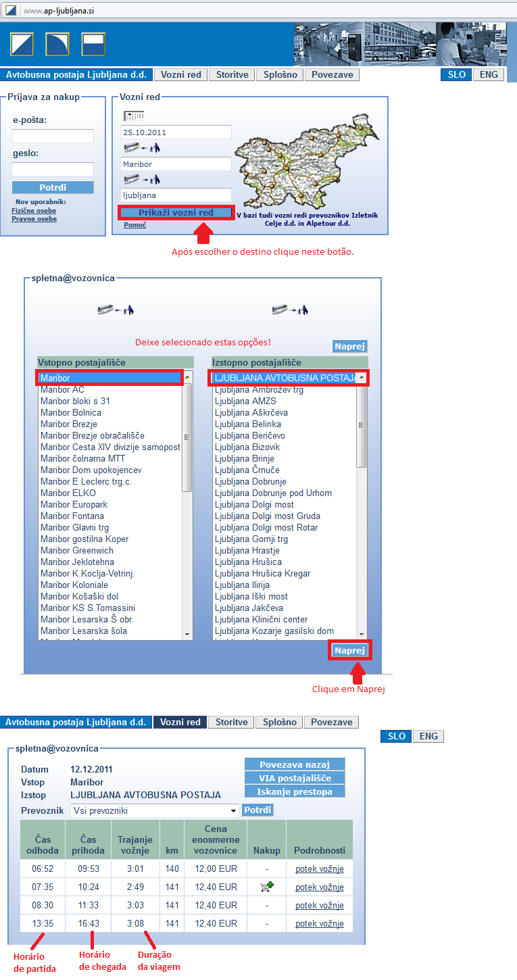517x980 pixels.
Task: Click the e-pošta input field
Action: click(x=53, y=137)
